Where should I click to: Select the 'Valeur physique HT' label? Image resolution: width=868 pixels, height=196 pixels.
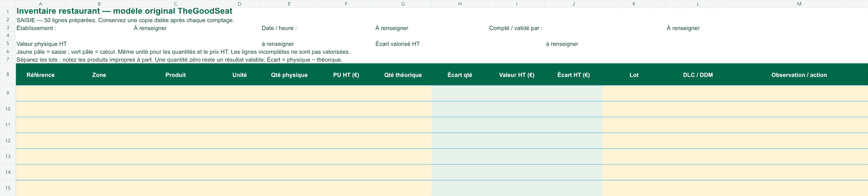pyautogui.click(x=42, y=44)
